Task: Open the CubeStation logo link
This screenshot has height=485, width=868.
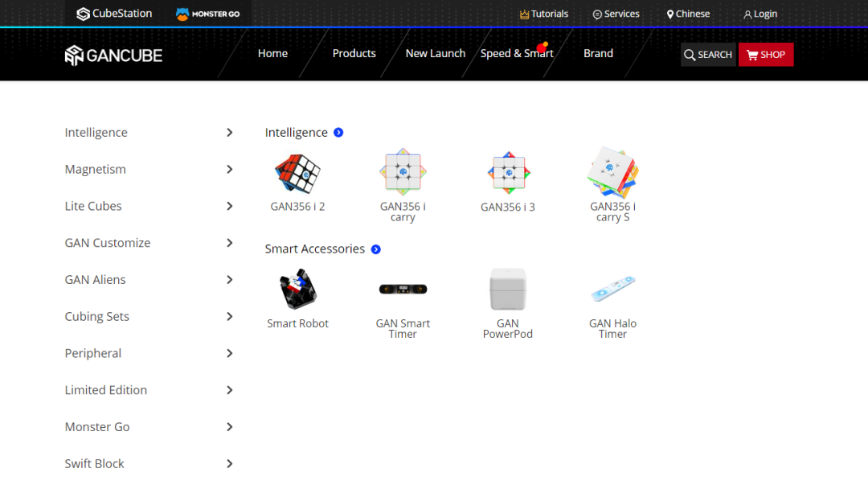Action: [114, 14]
